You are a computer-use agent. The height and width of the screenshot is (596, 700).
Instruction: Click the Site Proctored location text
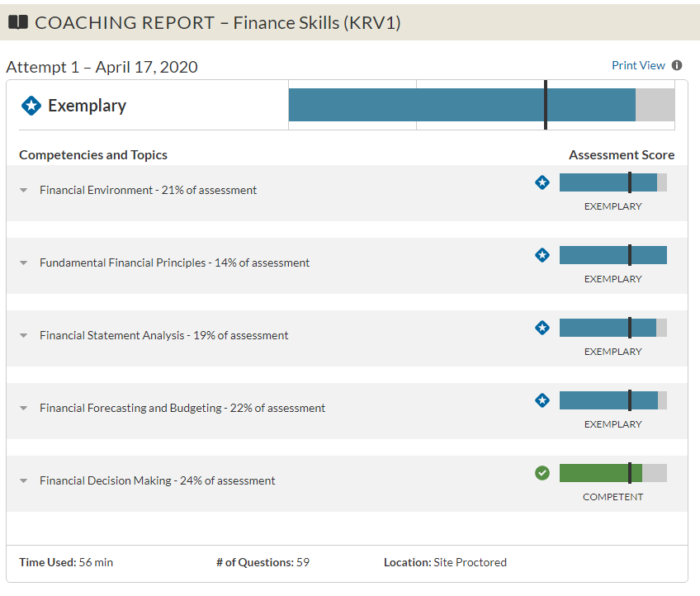point(470,562)
